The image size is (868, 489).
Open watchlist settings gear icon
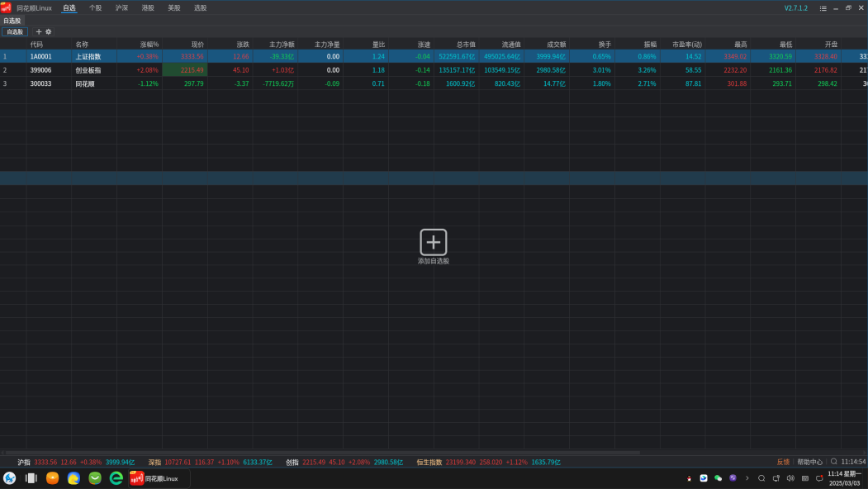click(x=49, y=31)
